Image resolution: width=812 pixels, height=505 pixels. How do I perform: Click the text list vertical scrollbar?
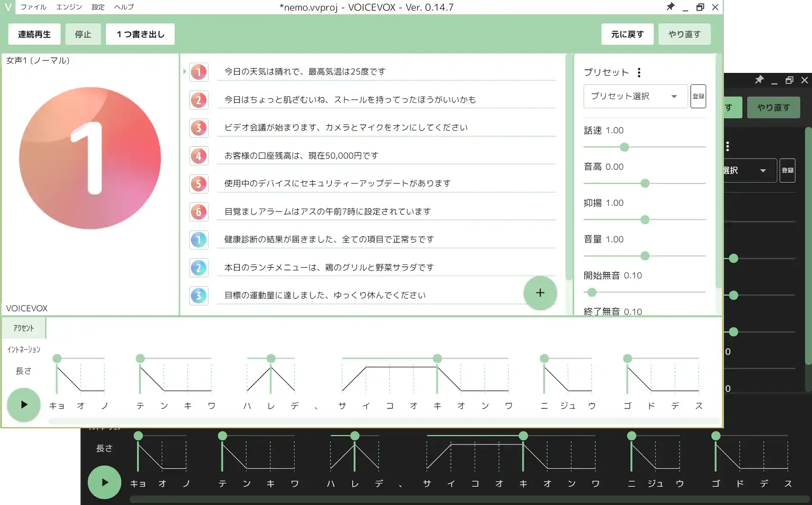pos(568,167)
